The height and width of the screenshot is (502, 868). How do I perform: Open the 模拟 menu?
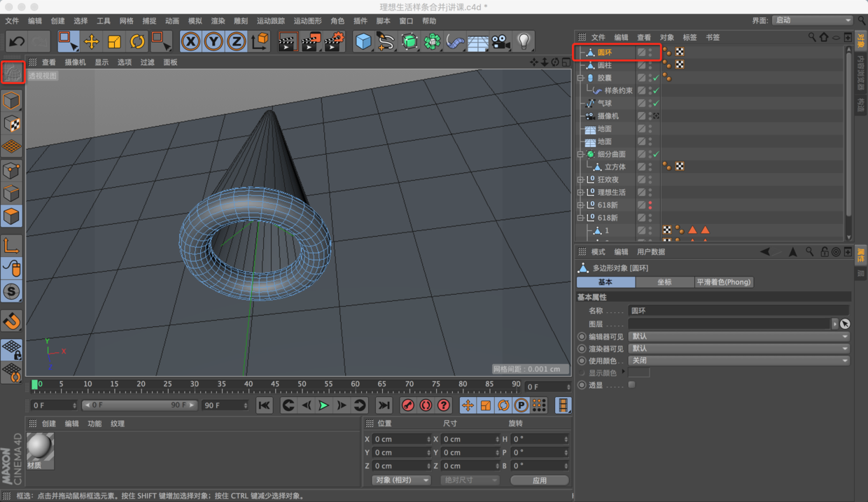click(x=195, y=21)
